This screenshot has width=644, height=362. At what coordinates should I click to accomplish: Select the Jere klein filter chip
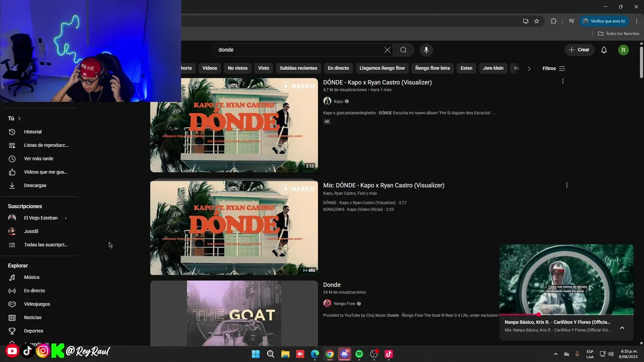coord(493,68)
